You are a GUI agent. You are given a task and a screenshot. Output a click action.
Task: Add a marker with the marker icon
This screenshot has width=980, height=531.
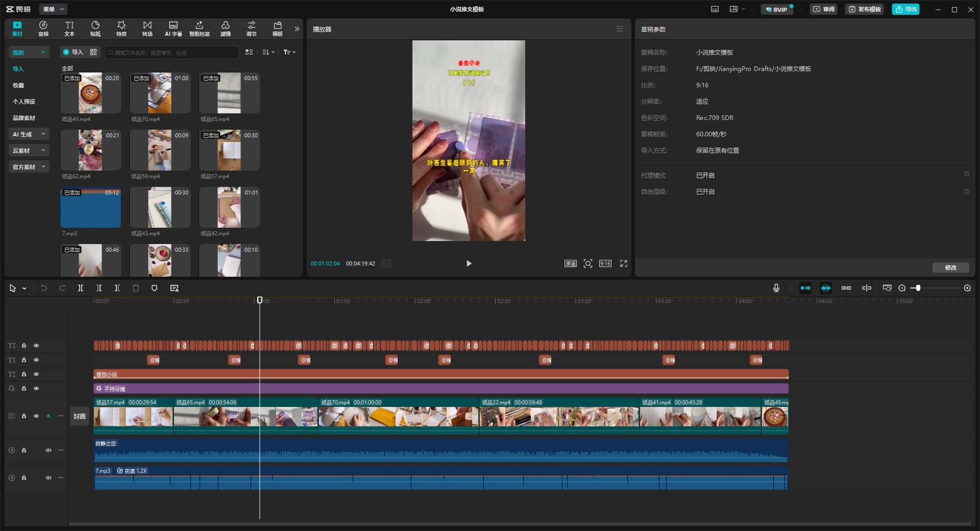click(154, 288)
